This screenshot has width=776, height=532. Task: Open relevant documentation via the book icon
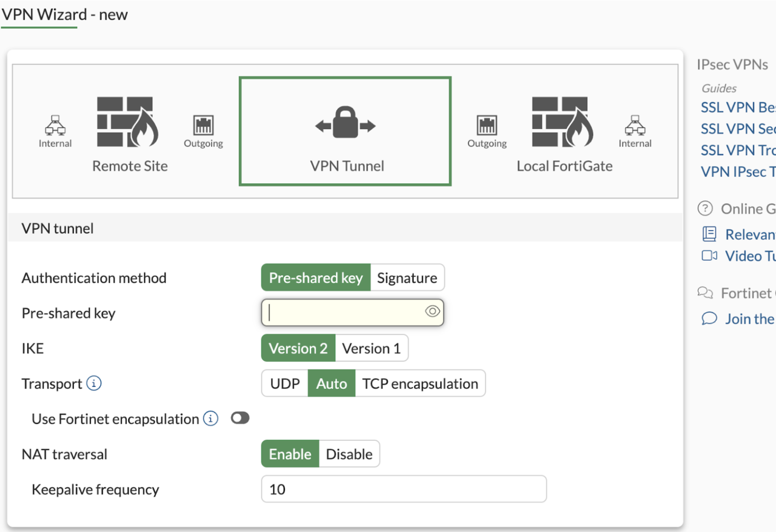709,234
